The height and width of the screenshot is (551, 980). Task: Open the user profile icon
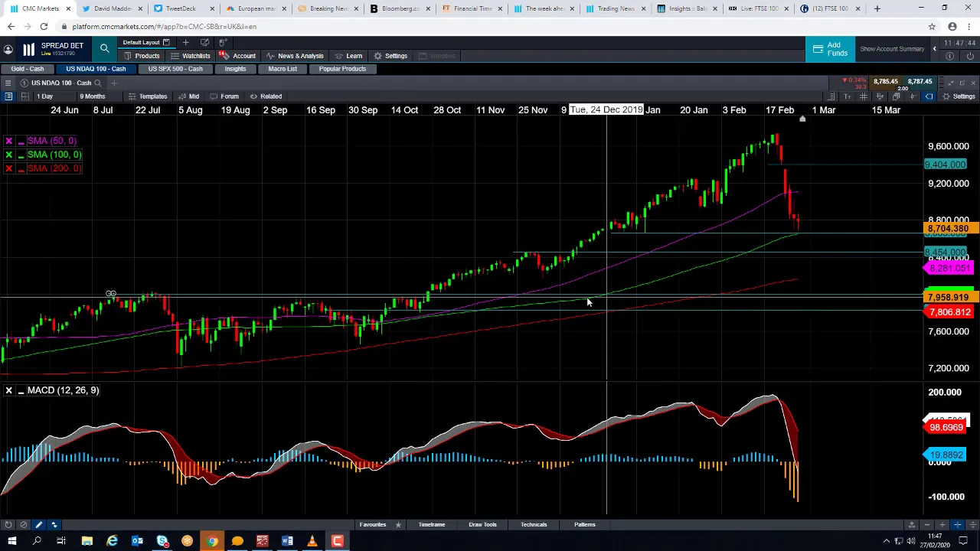click(x=8, y=49)
